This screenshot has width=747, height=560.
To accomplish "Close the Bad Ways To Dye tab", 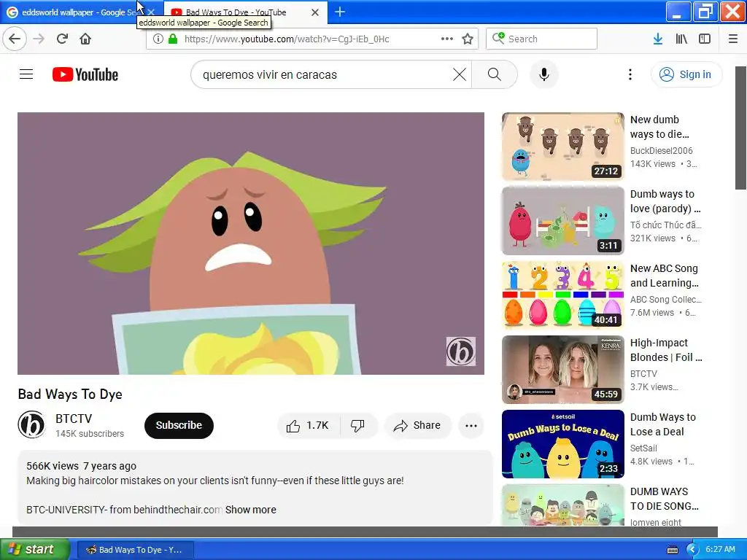I will tap(315, 12).
